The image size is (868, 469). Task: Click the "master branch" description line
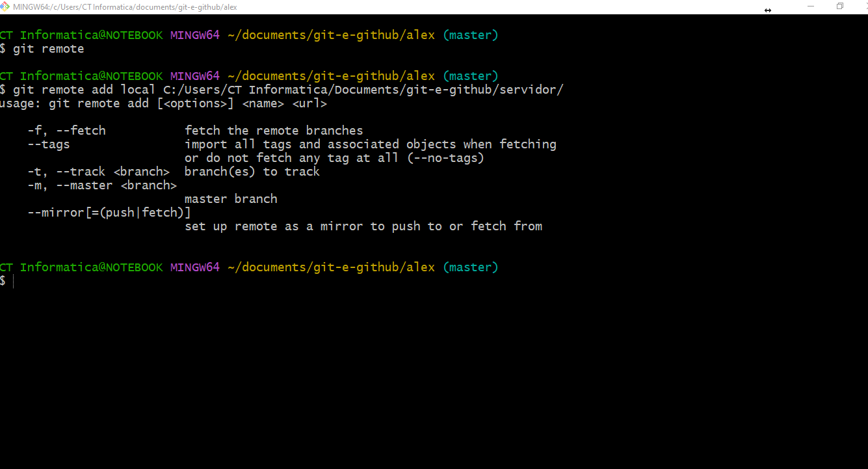coord(231,199)
